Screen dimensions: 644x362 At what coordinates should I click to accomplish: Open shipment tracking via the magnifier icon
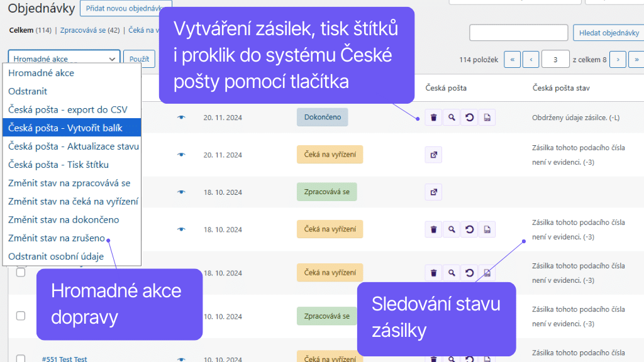point(451,117)
